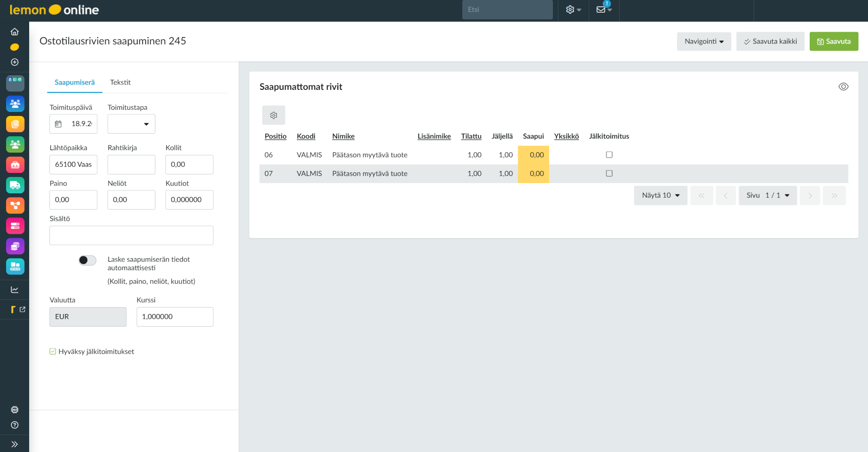This screenshot has width=868, height=452.
Task: Open the AI chip icon in sidebar
Action: coord(15,409)
